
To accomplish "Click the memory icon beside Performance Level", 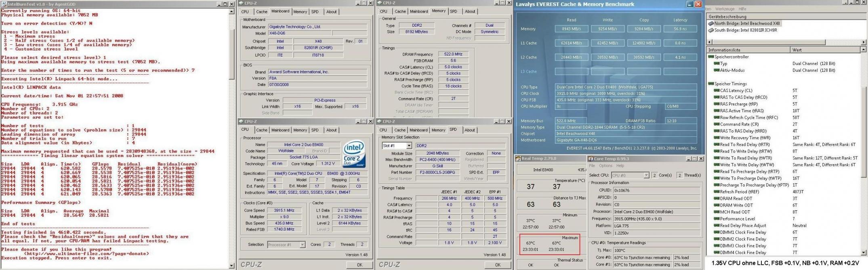I will 717,219.
